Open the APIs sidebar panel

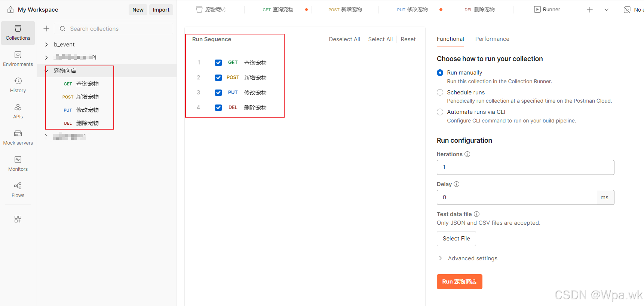18,112
